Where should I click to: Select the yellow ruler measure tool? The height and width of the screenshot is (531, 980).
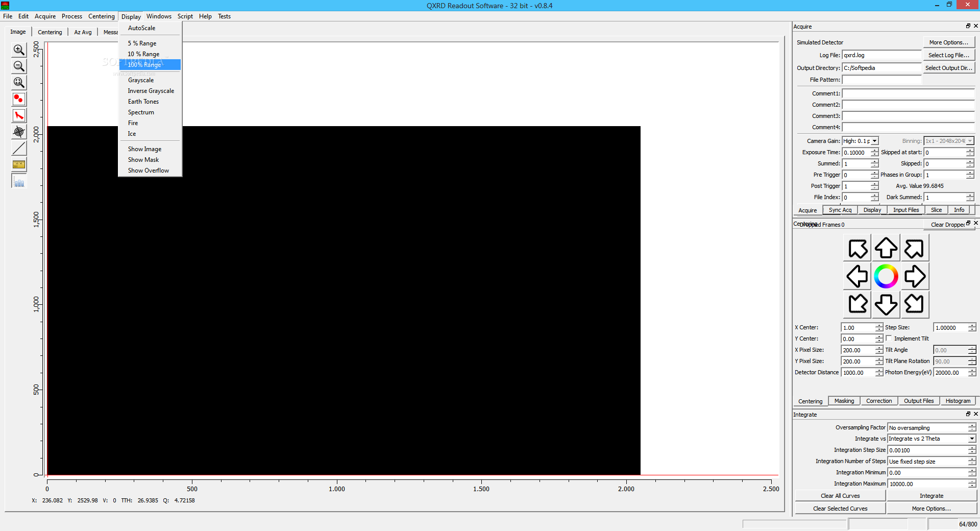(19, 164)
